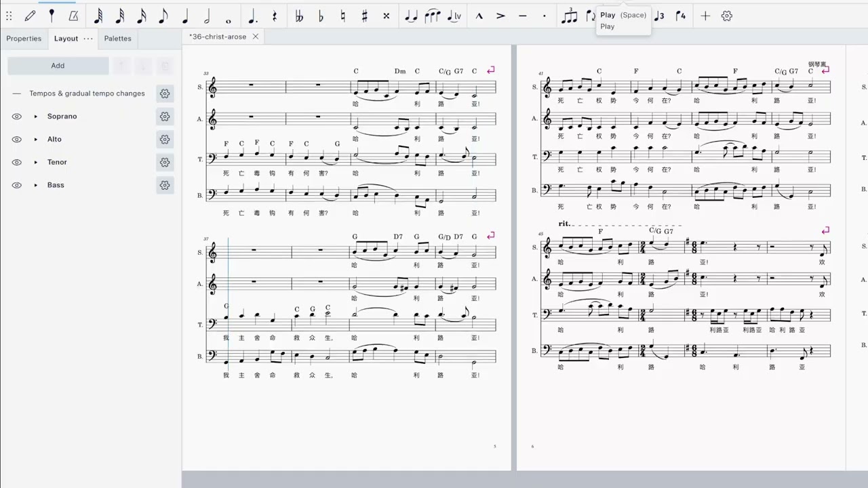Hide the Tenor instrument
Screen dimensions: 868x488
[x=16, y=163]
